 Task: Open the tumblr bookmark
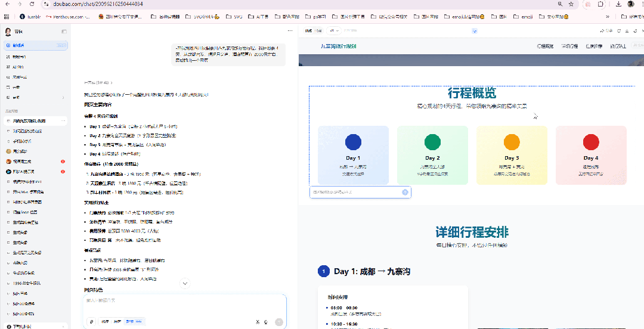[x=30, y=17]
